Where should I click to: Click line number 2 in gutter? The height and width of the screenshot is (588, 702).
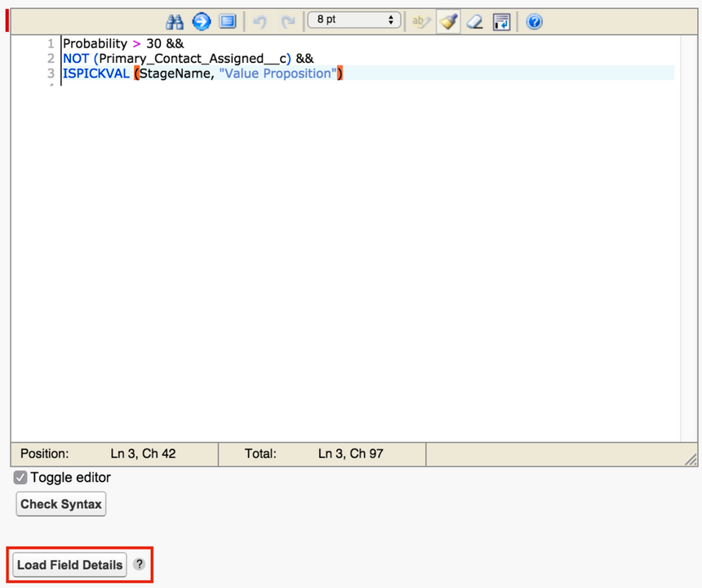[51, 59]
